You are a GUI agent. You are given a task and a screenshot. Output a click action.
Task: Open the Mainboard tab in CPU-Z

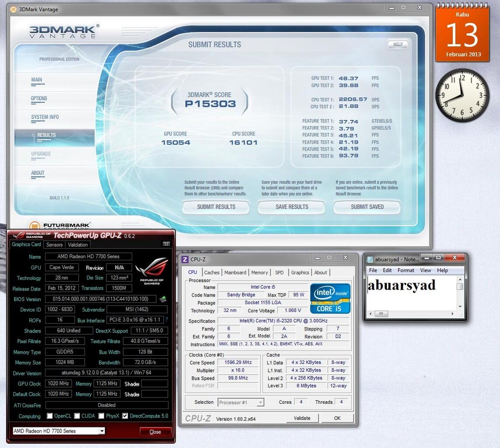point(235,273)
